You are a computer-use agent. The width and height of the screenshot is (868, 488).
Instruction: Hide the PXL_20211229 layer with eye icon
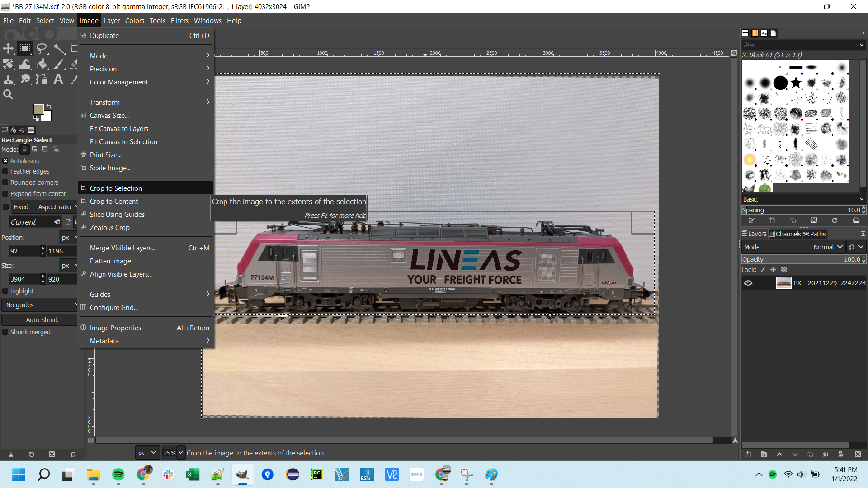tap(748, 283)
